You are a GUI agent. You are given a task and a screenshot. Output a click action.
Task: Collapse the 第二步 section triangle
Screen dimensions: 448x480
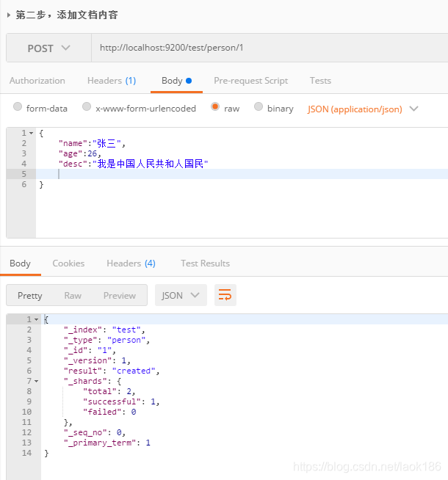(x=9, y=15)
